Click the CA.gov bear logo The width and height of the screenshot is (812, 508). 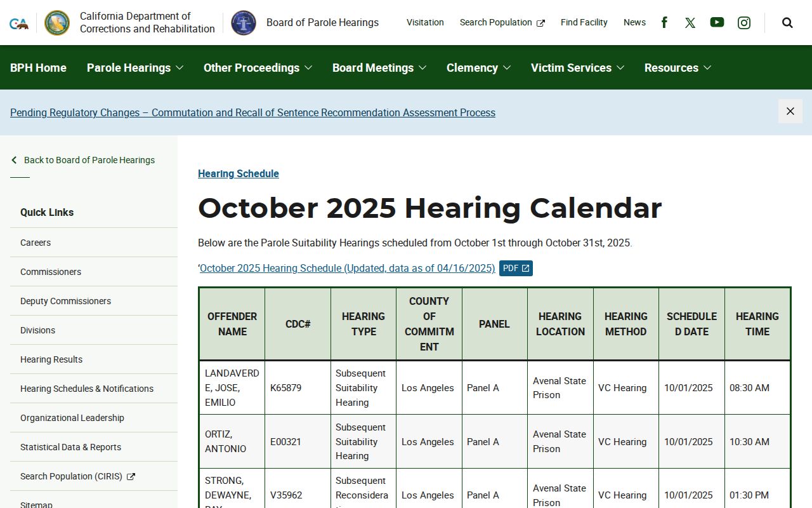19,23
